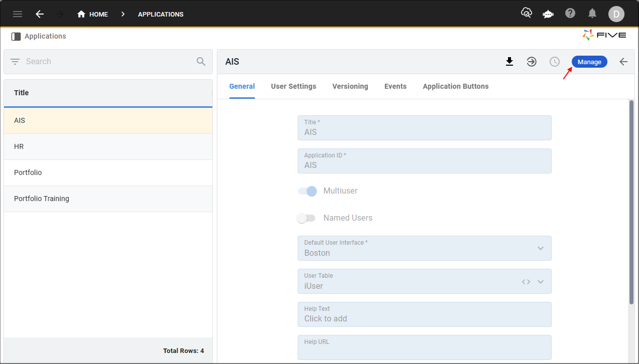Click the download icon for AIS
This screenshot has width=639, height=364.
tap(509, 62)
